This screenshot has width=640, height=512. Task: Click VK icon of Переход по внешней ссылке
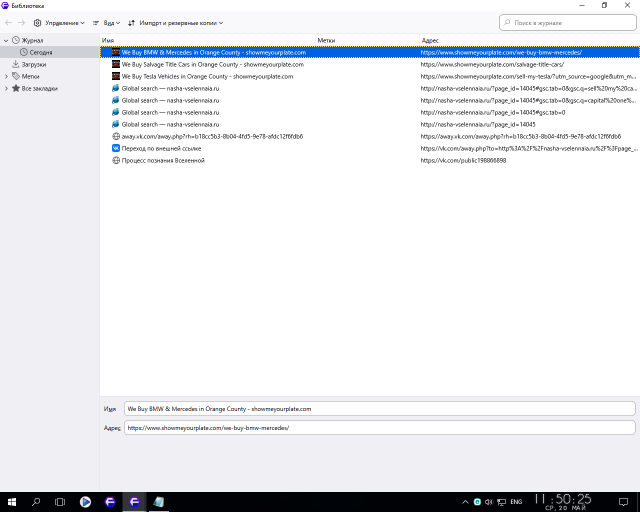116,148
